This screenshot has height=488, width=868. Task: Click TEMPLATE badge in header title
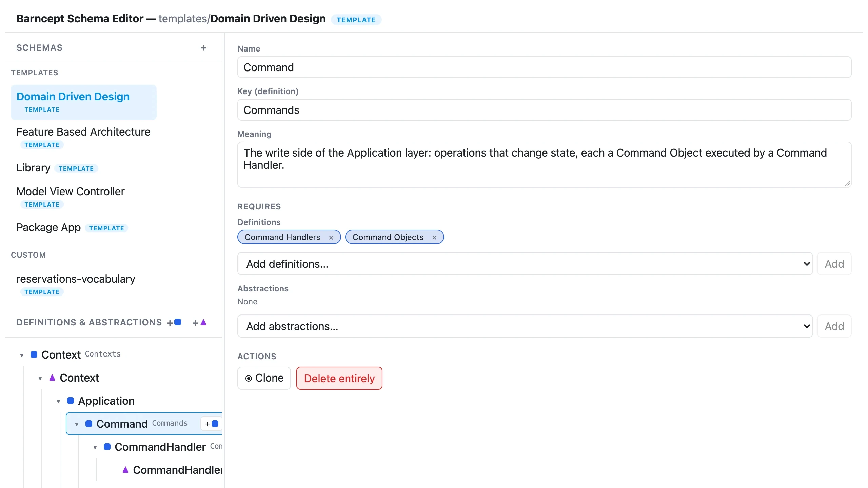356,20
